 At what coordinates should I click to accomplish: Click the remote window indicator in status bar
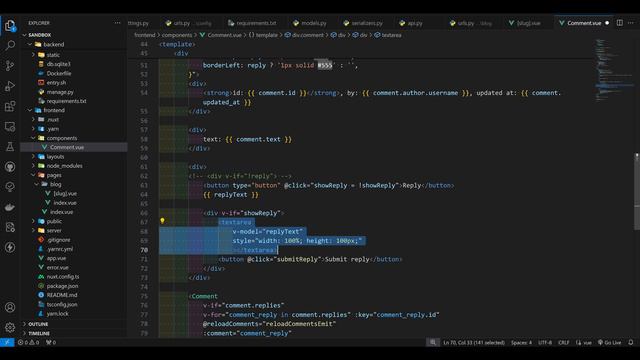[x=7, y=342]
